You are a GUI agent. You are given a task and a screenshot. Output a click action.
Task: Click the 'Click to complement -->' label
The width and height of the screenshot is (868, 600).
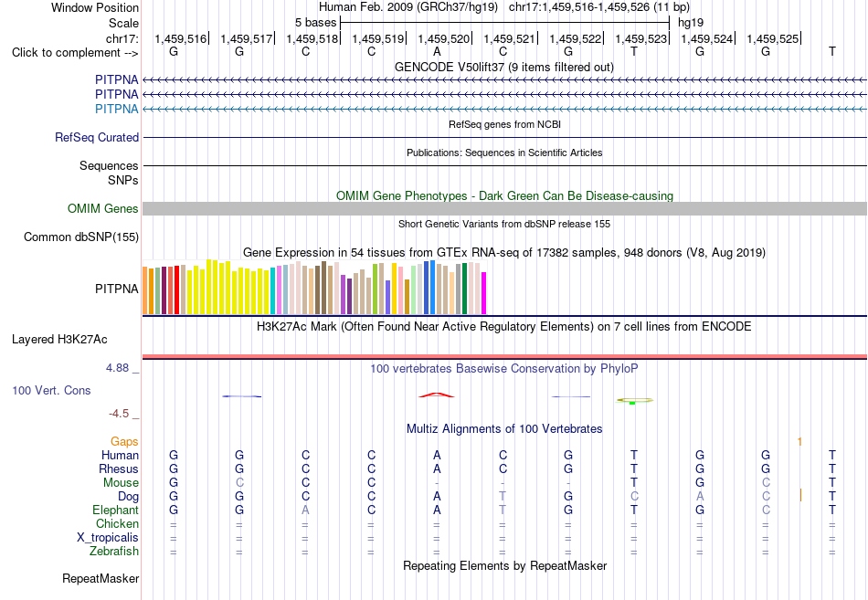click(x=75, y=53)
